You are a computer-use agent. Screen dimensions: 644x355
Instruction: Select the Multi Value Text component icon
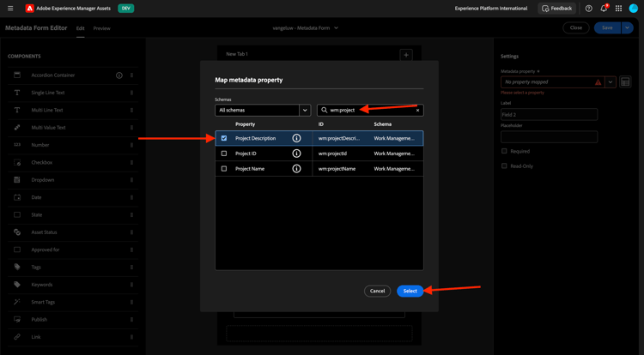click(x=17, y=128)
